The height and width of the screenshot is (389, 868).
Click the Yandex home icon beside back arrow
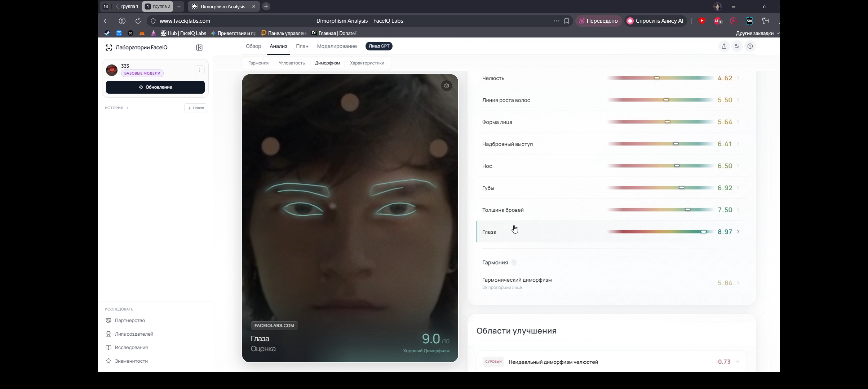point(122,21)
